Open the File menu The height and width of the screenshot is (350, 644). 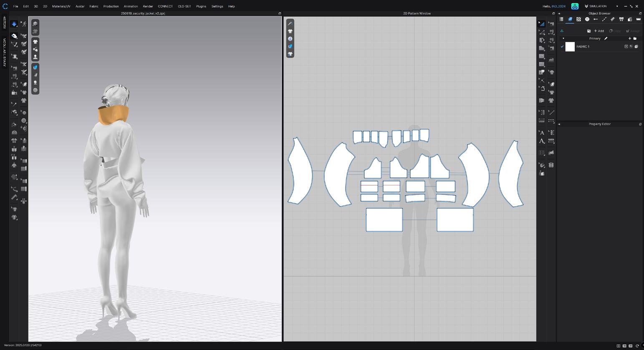tap(15, 6)
